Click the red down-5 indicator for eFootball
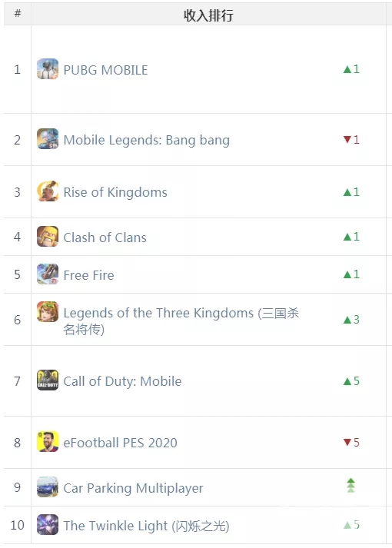This screenshot has height=548, width=392. pyautogui.click(x=351, y=443)
